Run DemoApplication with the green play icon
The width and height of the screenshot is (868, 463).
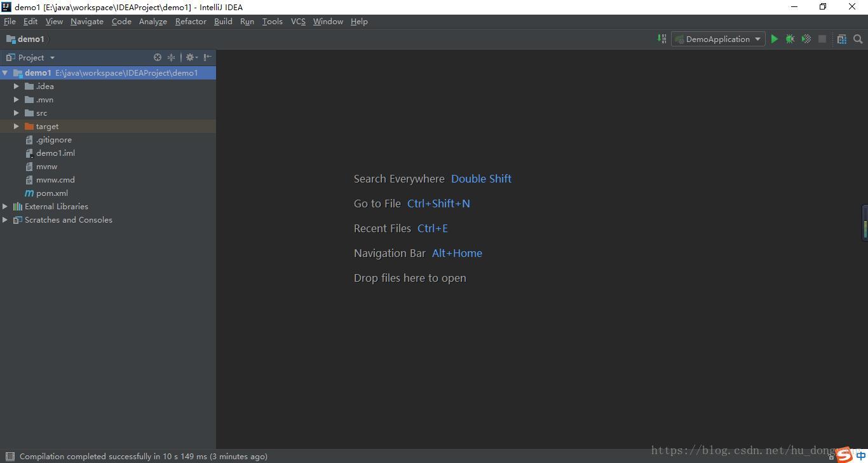[x=774, y=39]
